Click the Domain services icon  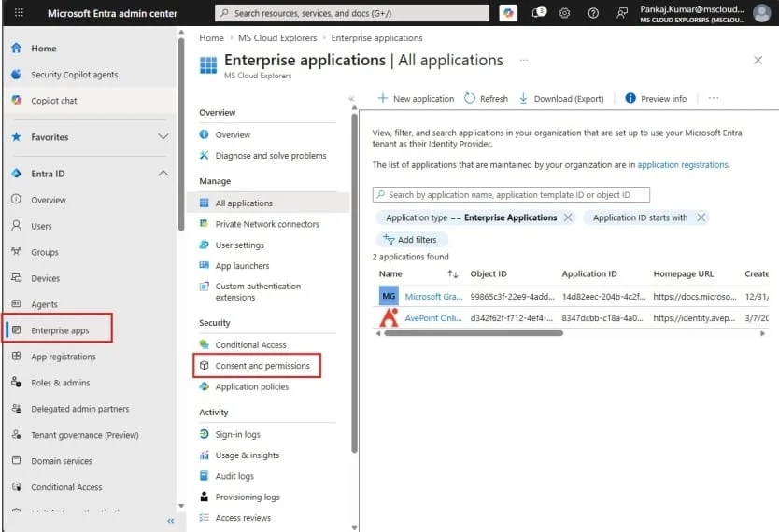pos(17,460)
